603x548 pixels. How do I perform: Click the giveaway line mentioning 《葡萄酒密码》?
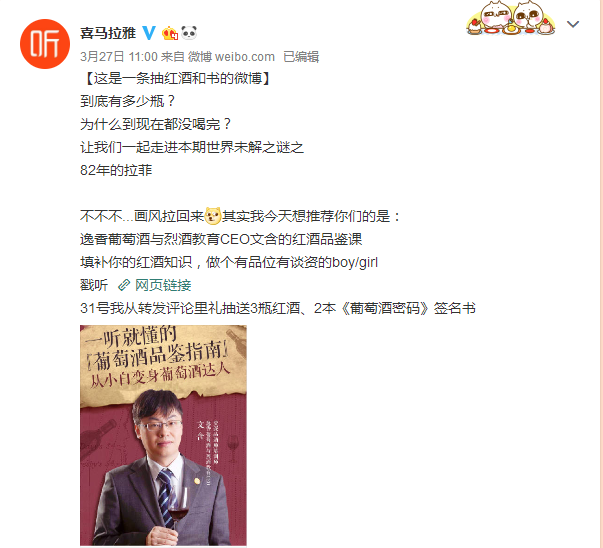(x=278, y=308)
